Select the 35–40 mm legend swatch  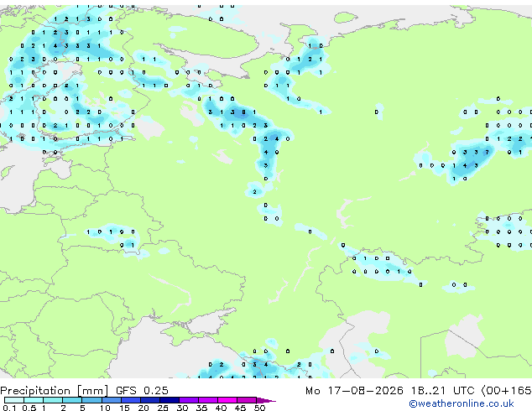point(208,400)
